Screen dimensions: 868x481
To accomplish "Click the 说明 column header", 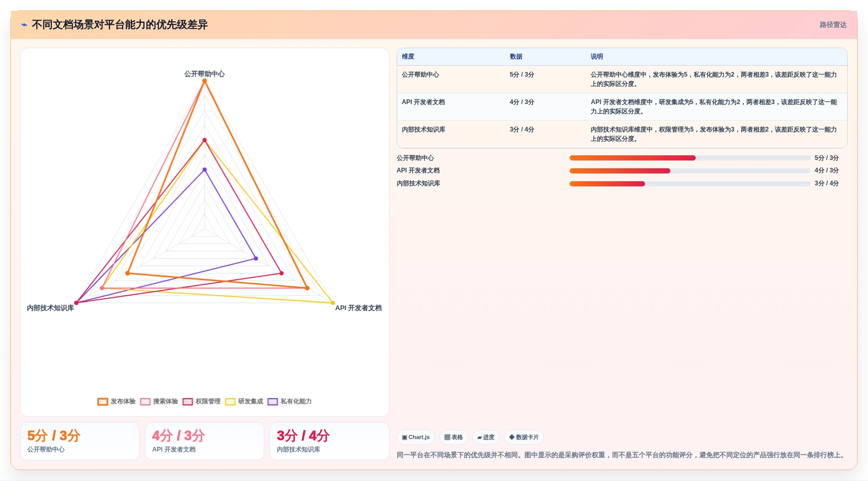I will (597, 56).
